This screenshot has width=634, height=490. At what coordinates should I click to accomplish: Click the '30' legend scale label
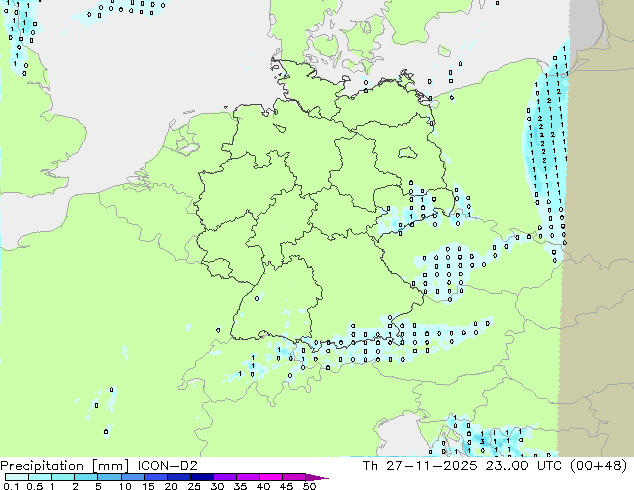pos(217,486)
